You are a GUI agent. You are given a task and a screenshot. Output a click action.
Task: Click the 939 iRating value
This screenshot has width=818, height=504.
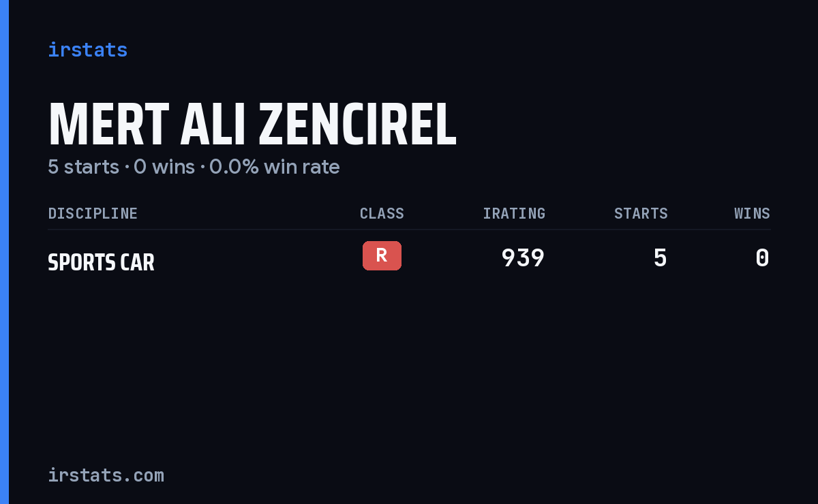click(x=523, y=258)
